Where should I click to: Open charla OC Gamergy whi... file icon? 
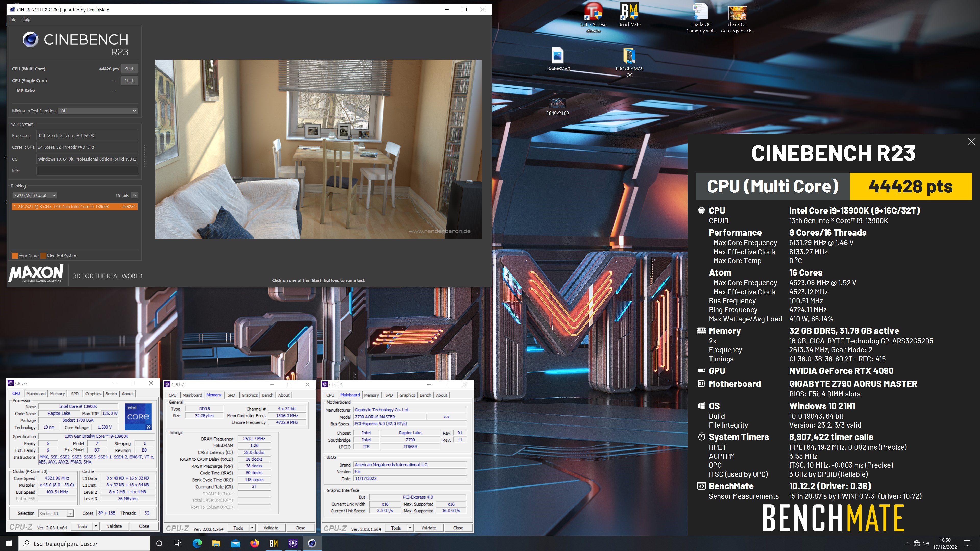[701, 18]
